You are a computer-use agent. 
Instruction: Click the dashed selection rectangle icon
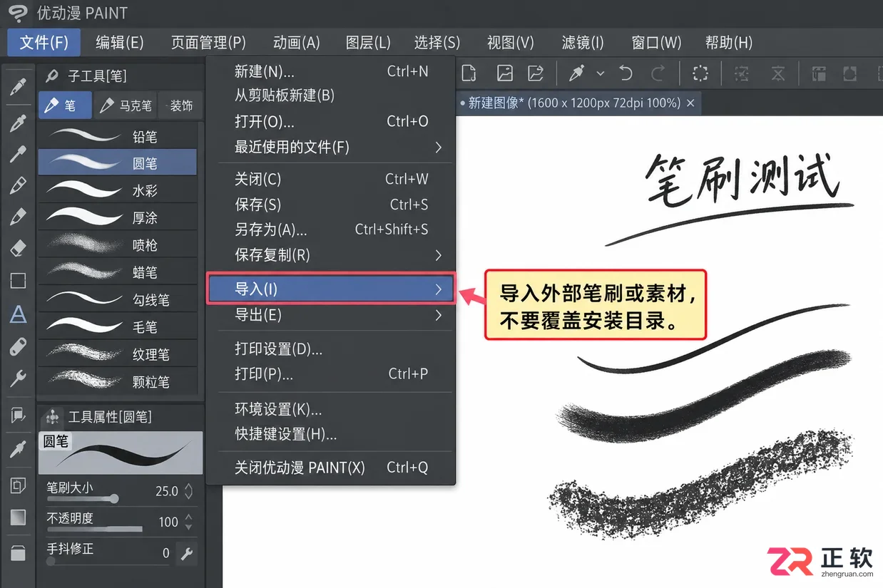(x=700, y=73)
